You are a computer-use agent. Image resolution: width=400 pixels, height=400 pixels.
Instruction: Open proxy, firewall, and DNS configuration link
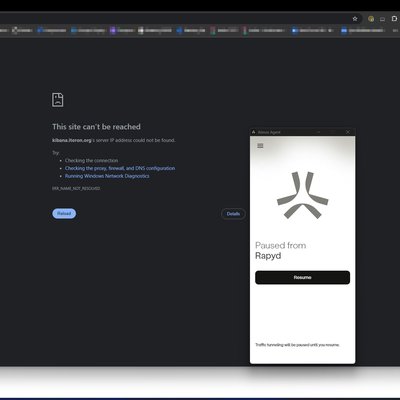120,168
